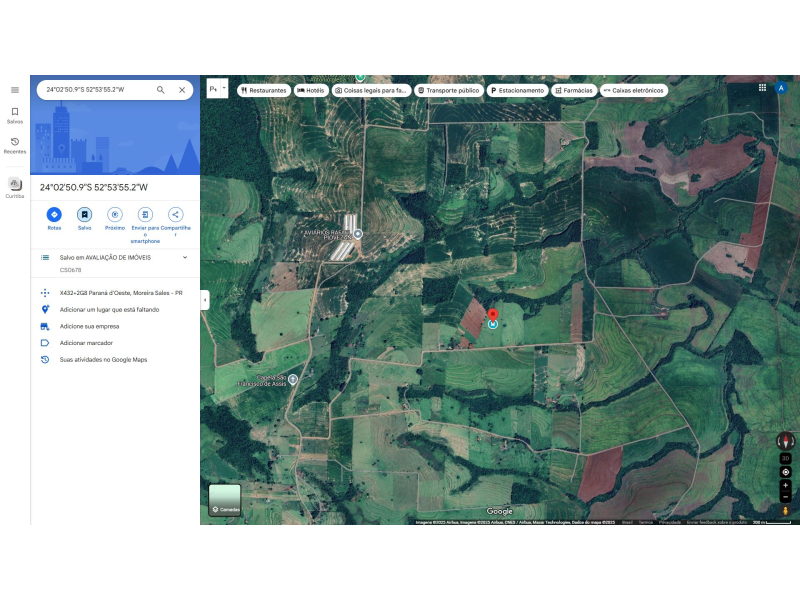The height and width of the screenshot is (600, 800).
Task: Click Adicionar marcador
Action: [86, 343]
